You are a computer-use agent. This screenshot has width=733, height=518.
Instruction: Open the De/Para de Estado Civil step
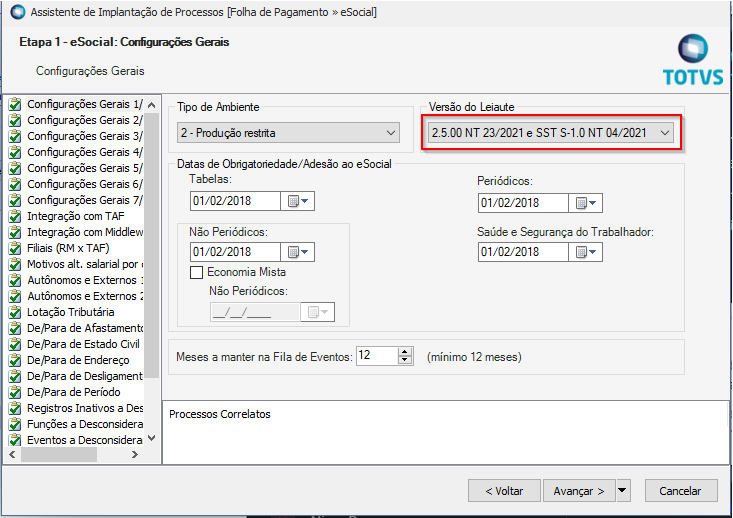tap(83, 344)
